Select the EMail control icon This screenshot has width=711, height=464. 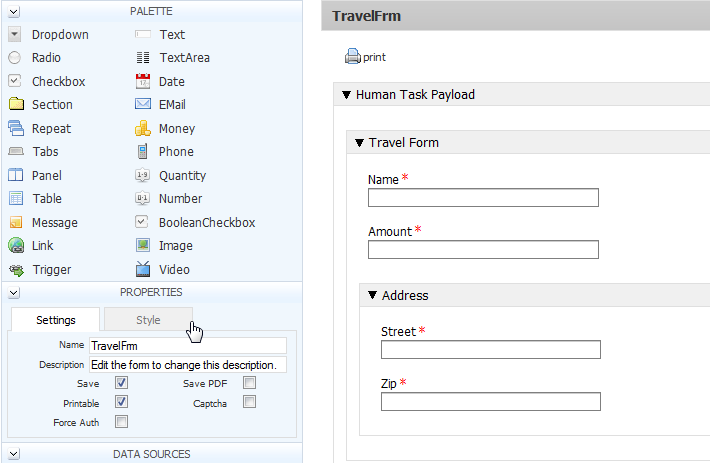143,105
